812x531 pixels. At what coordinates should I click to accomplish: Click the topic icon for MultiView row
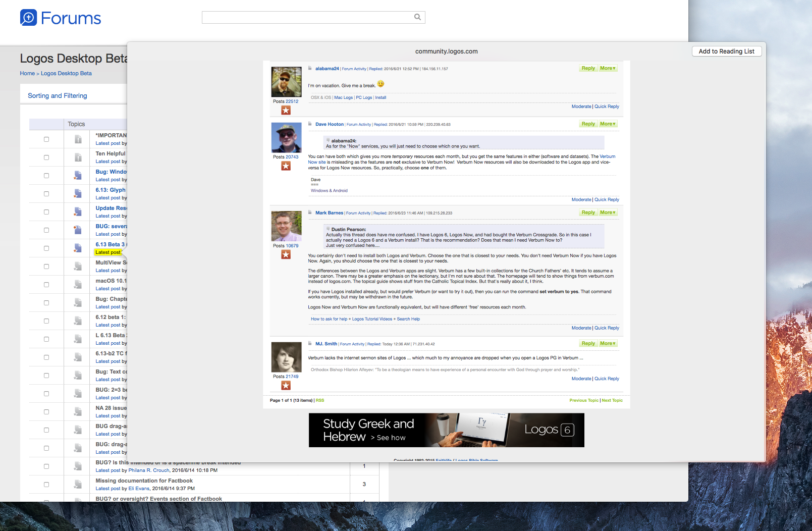(78, 267)
